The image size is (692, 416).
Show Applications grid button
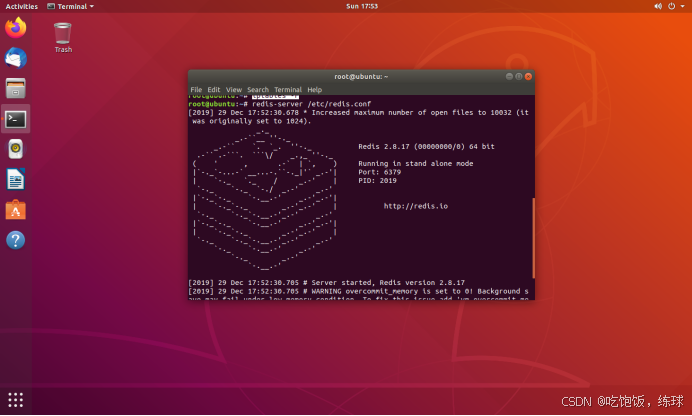click(15, 400)
